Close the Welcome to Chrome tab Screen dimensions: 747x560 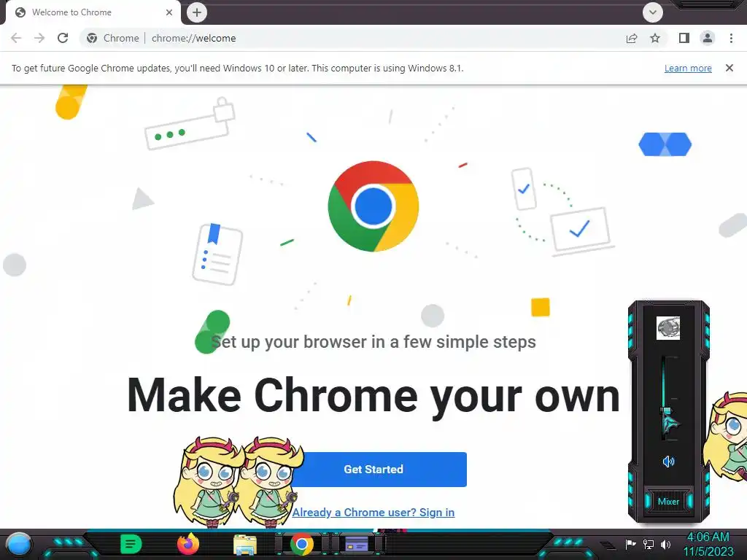[169, 12]
